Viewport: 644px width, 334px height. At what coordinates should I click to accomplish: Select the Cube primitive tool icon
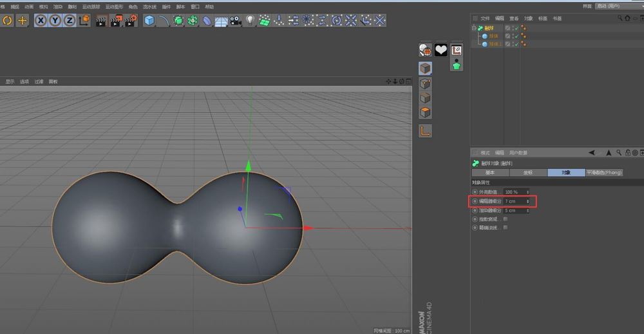coord(149,21)
